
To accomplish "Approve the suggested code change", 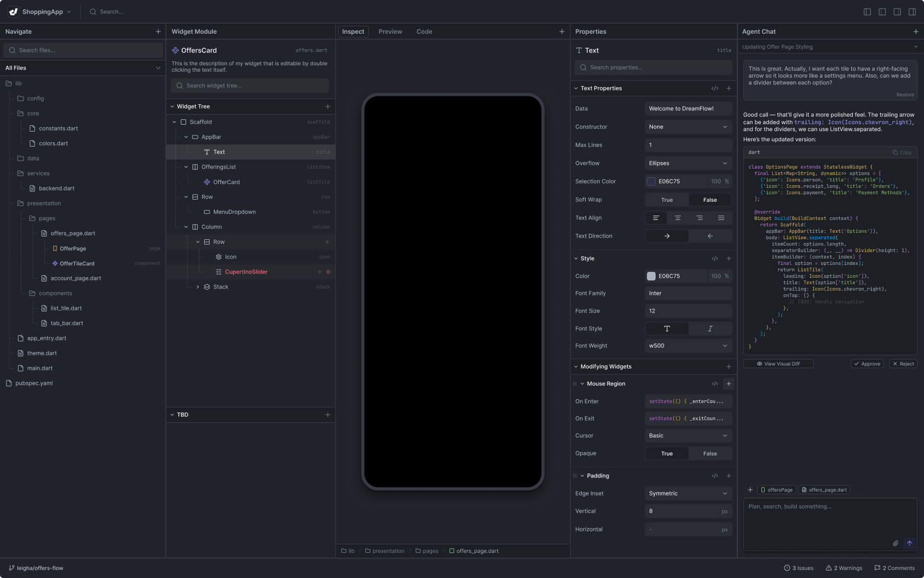I will 867,363.
